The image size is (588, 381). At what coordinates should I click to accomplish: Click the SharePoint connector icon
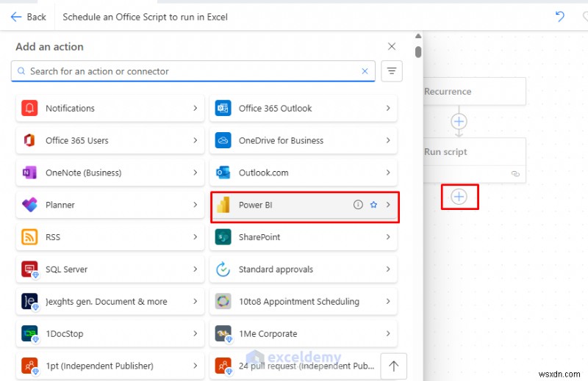tap(223, 237)
